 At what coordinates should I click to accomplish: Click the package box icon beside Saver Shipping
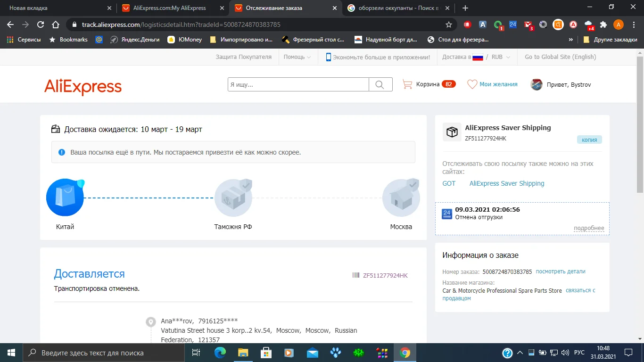452,132
